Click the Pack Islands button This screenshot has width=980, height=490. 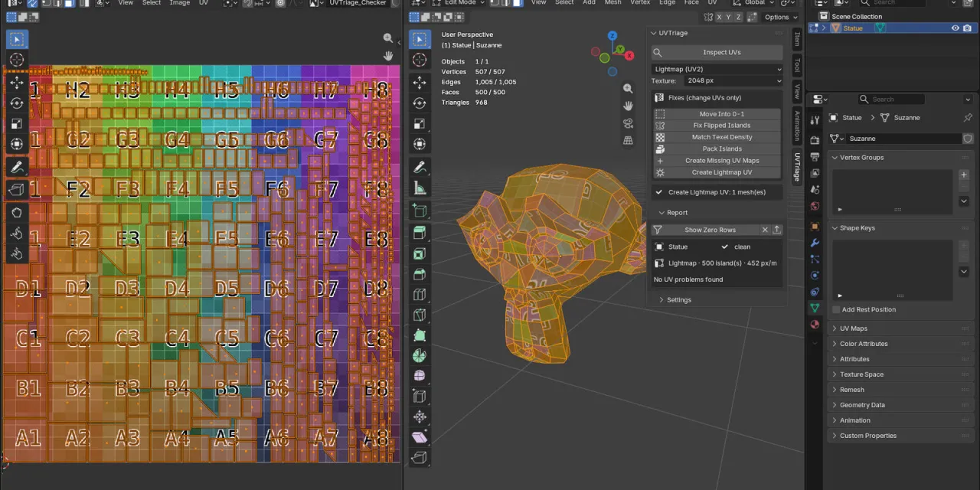[x=717, y=149]
